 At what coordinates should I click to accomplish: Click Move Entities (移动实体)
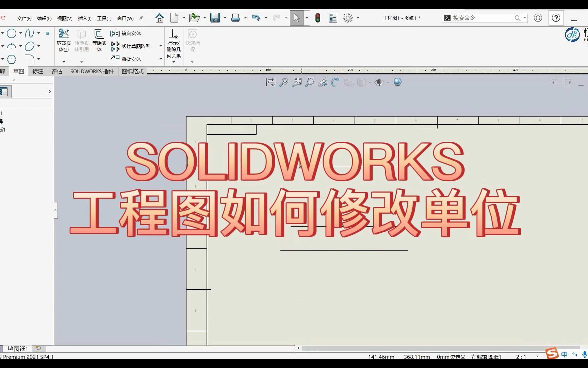pyautogui.click(x=126, y=59)
